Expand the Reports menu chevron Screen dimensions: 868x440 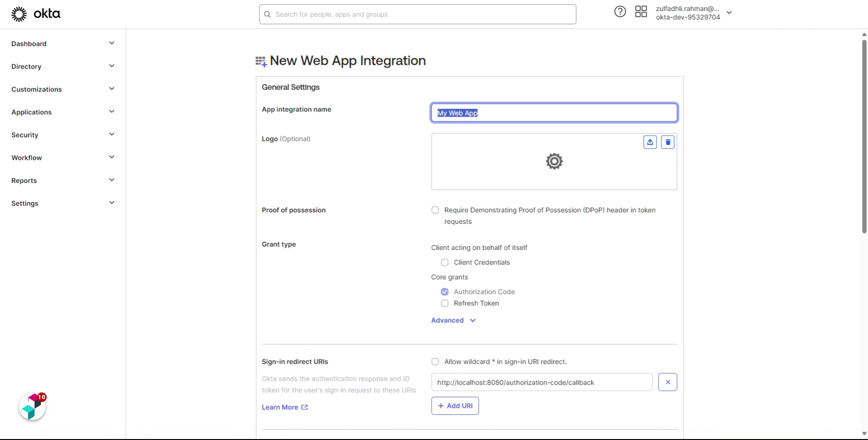[112, 180]
